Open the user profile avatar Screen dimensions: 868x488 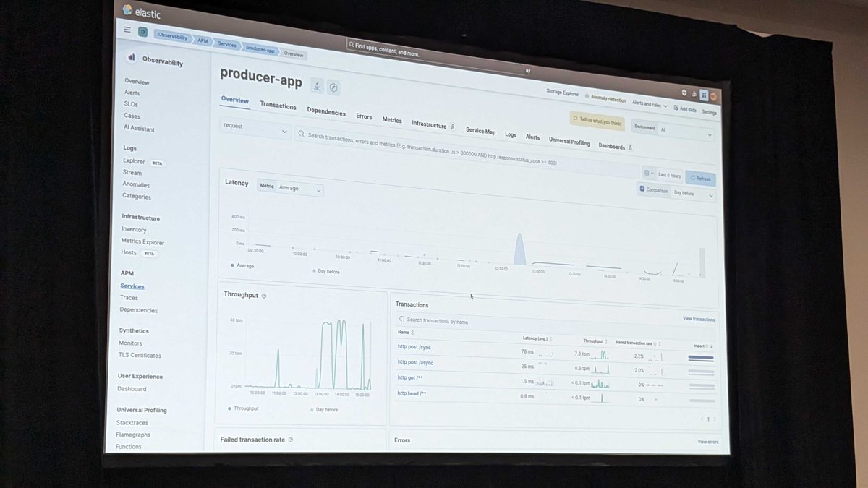click(713, 96)
